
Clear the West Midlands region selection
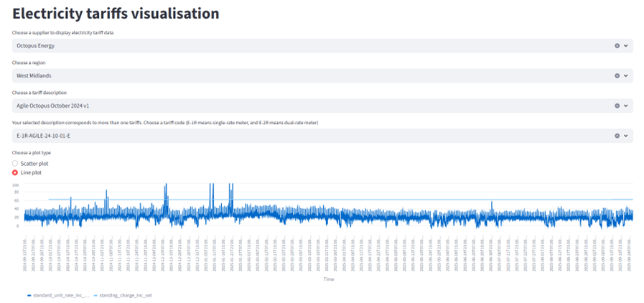point(617,75)
